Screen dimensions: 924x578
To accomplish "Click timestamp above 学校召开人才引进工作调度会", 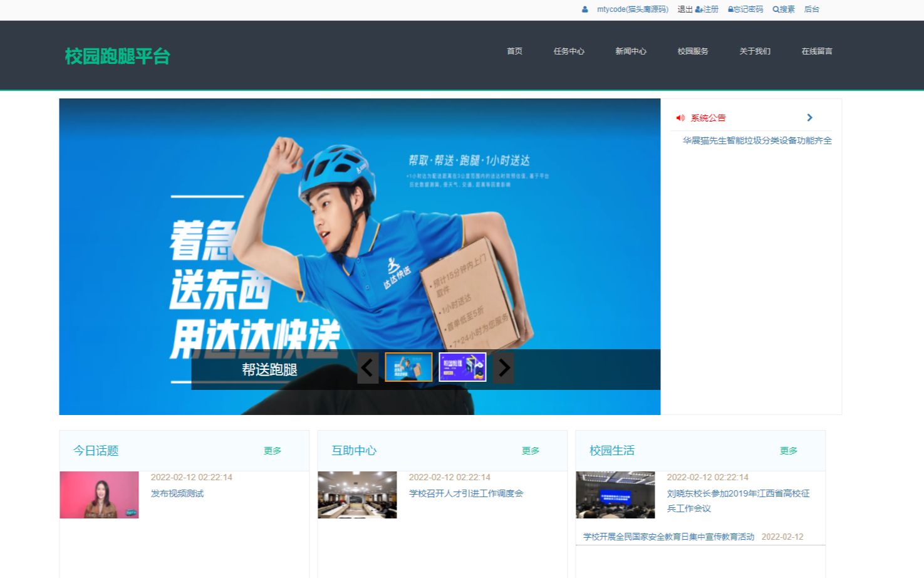I will (x=449, y=477).
